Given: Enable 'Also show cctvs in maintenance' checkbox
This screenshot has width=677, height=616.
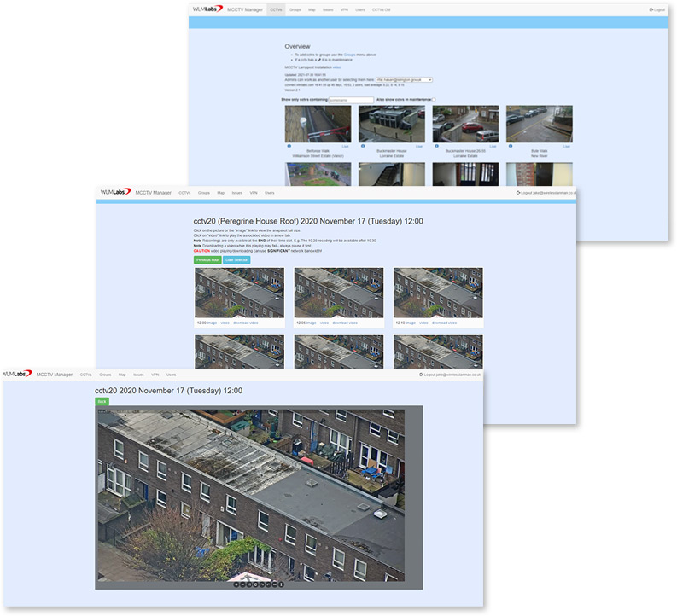Looking at the screenshot, I should pos(435,100).
